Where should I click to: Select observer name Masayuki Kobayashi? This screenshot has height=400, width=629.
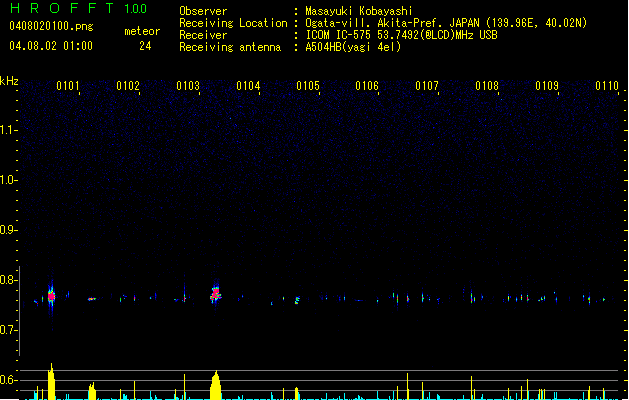pos(359,11)
